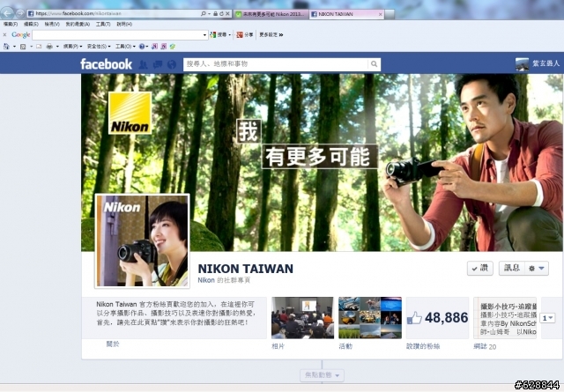Screen dimensions: 564x392
Task: Open the Events (活動) thumbnail tile
Action: click(370, 317)
